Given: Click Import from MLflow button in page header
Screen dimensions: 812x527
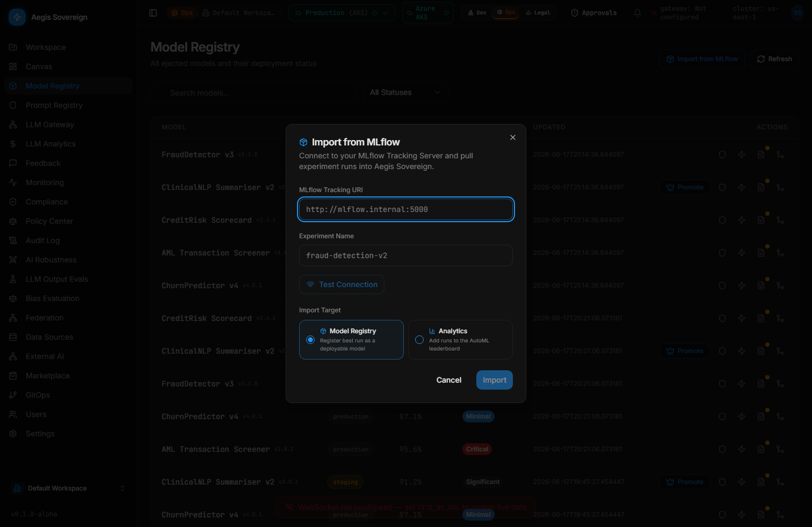Looking at the screenshot, I should 702,59.
